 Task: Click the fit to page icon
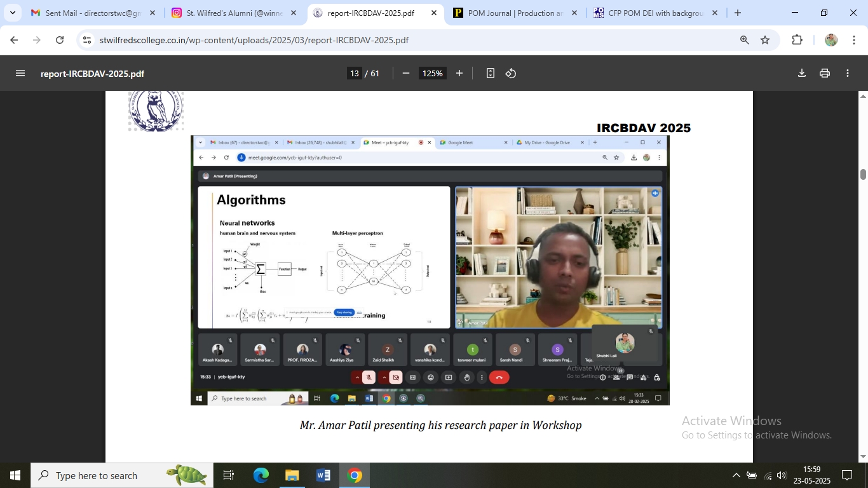pyautogui.click(x=490, y=73)
